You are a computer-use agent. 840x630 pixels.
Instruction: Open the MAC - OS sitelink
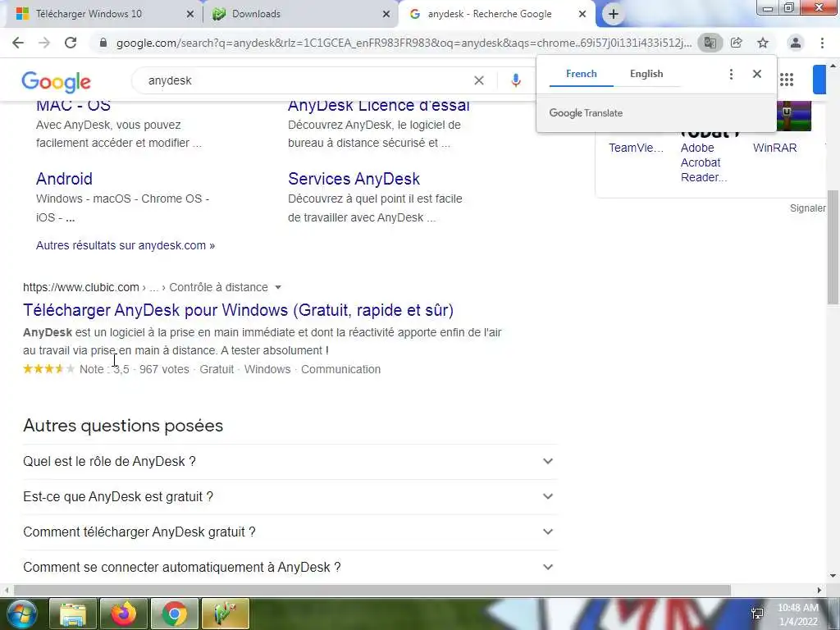[x=73, y=106]
